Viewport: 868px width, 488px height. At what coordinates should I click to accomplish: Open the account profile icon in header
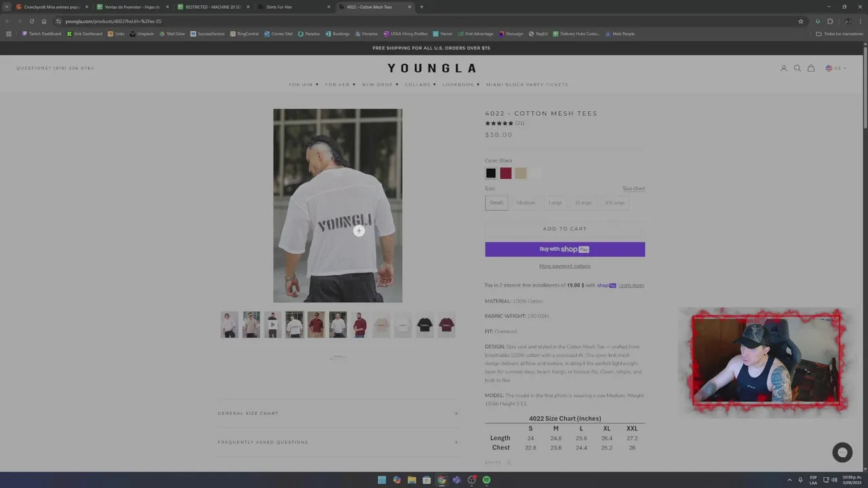(784, 68)
